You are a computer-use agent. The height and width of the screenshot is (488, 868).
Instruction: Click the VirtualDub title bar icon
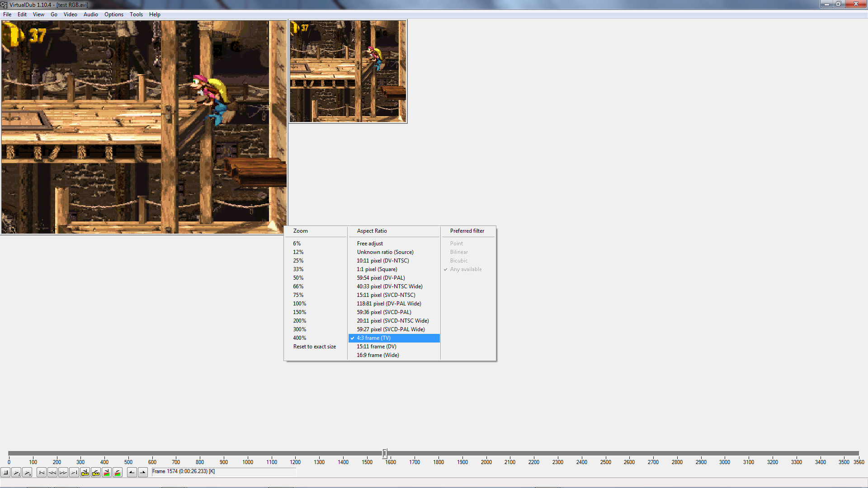pos(4,5)
